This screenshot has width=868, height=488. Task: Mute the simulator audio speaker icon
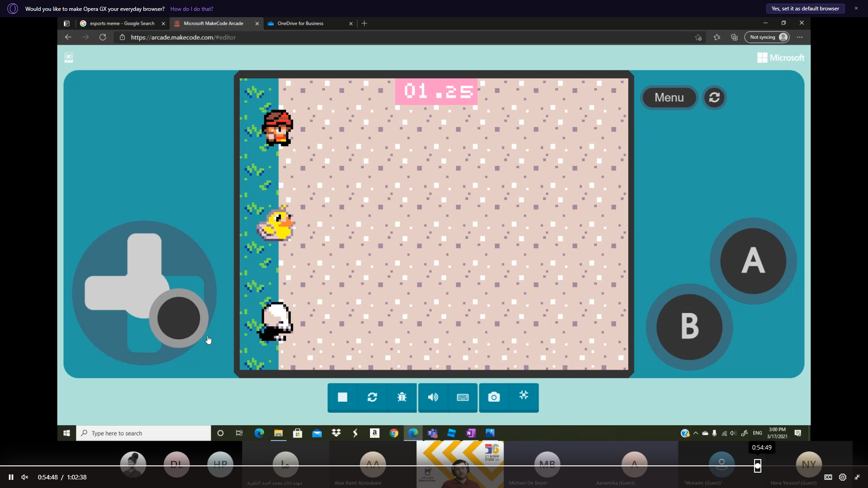point(433,397)
